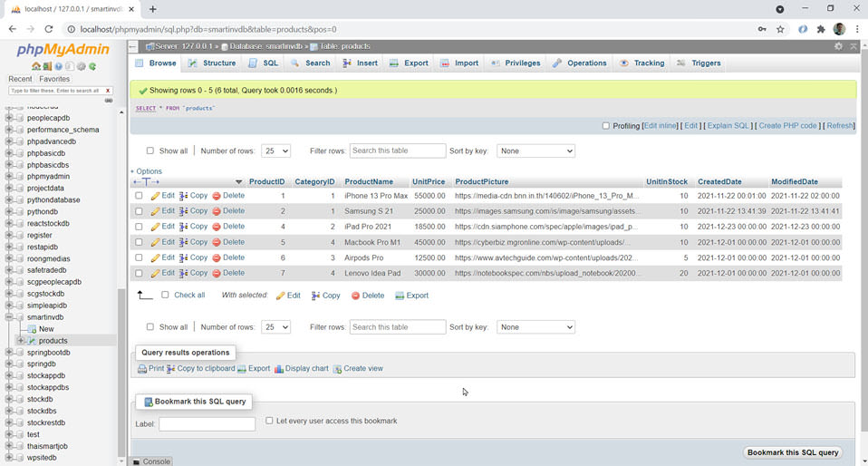Image resolution: width=868 pixels, height=466 pixels.
Task: Open the Privileges tab
Action: coord(516,63)
